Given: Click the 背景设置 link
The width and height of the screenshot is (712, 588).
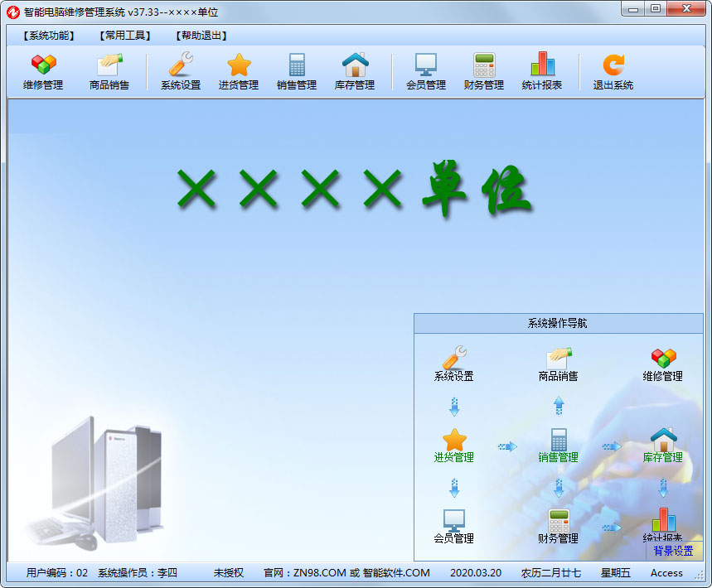Looking at the screenshot, I should [673, 551].
